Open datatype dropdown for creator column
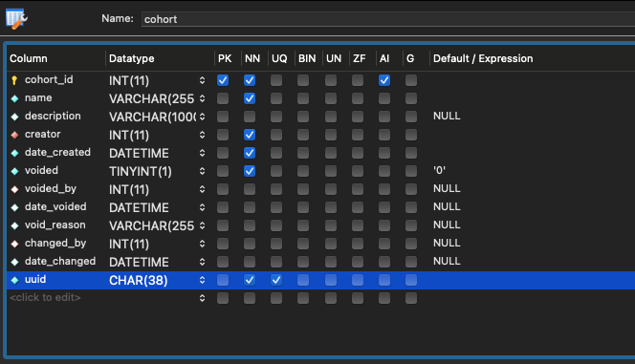 click(x=202, y=135)
